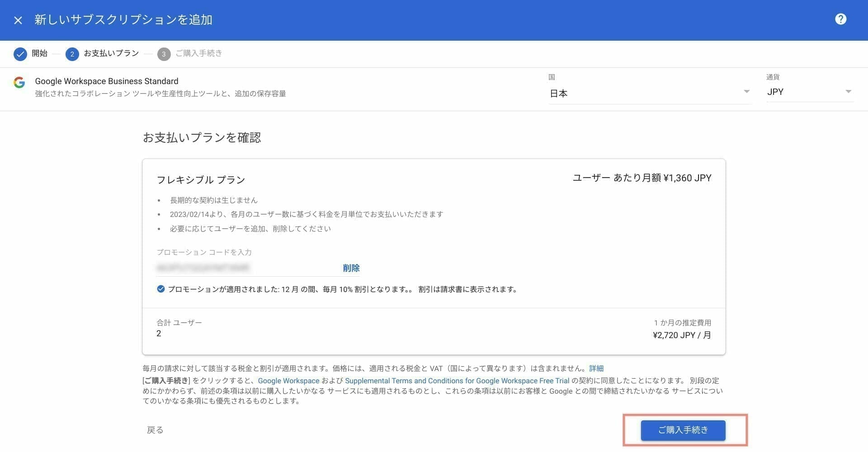868x452 pixels.
Task: Click the プロモーション コードを入力 label
Action: click(x=204, y=252)
